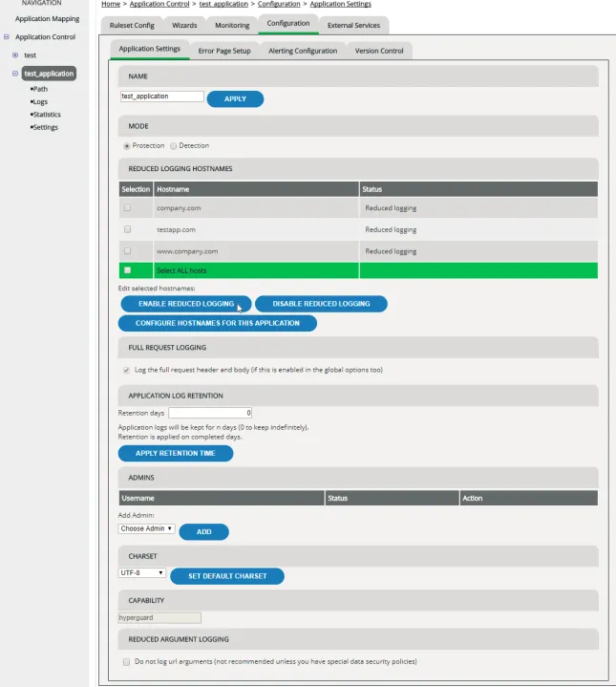The height and width of the screenshot is (687, 616).
Task: Check the company.com hostname checkbox
Action: click(127, 207)
